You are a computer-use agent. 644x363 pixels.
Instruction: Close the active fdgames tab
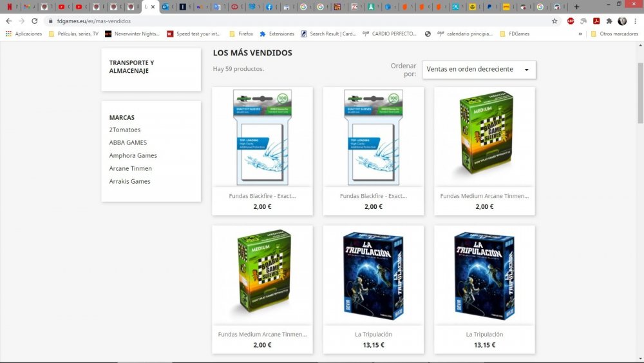153,6
